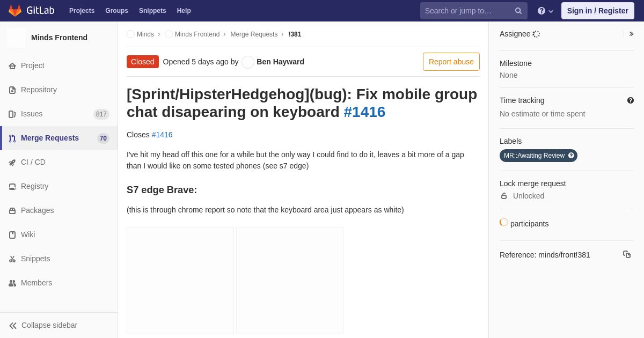This screenshot has width=644, height=338.
Task: Click the Ben Hayward author link
Action: point(280,62)
